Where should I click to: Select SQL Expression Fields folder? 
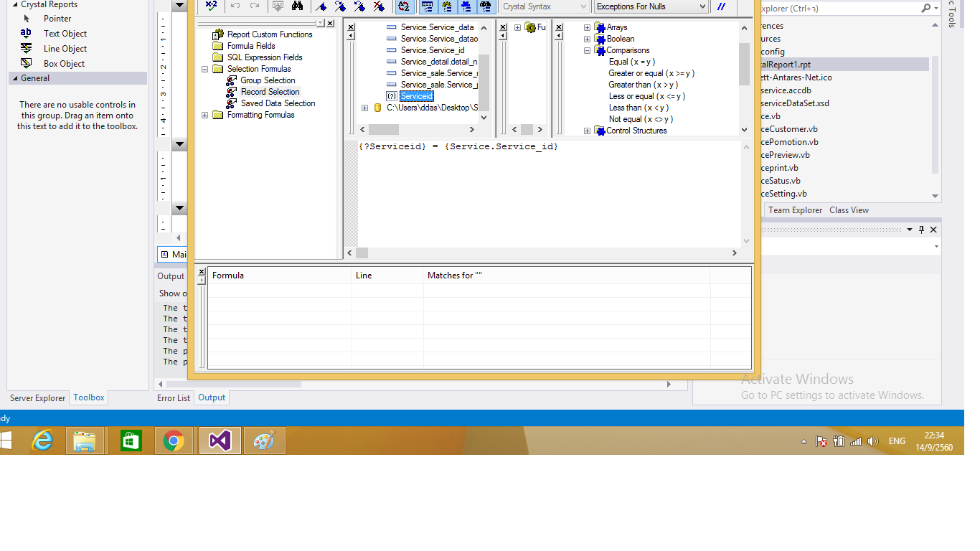[265, 57]
